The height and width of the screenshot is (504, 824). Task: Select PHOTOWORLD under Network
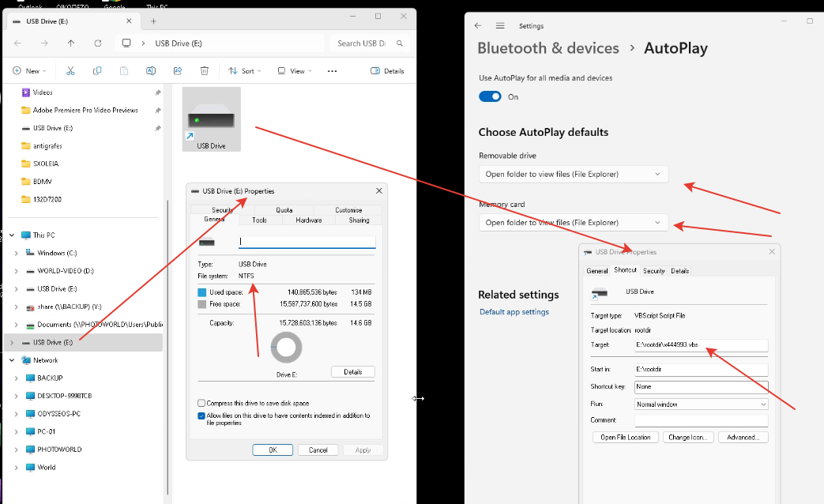[59, 449]
